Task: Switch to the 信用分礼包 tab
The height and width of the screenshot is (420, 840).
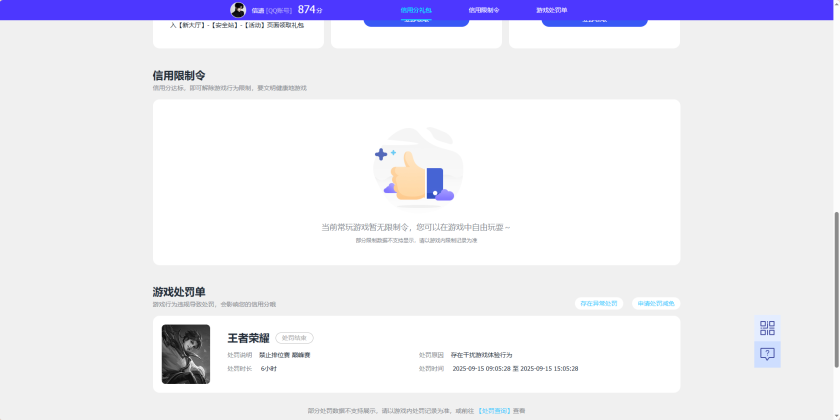Action: [416, 10]
